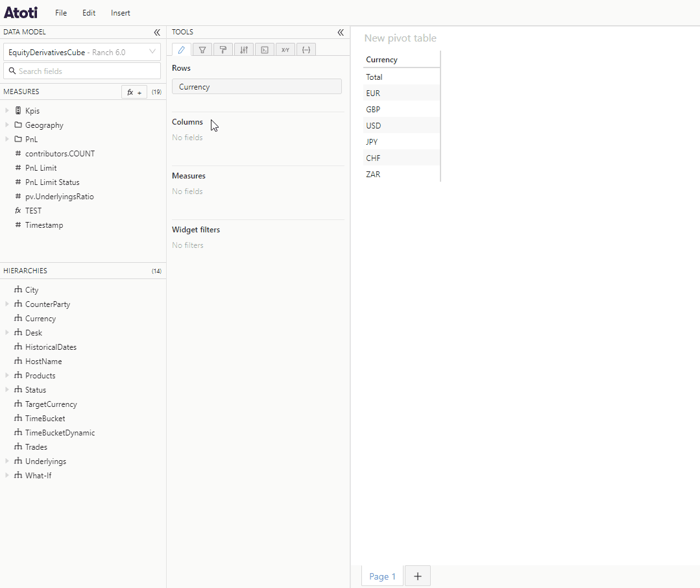Expand the Desk hierarchy
Screen dimensions: 700x588
(6, 332)
